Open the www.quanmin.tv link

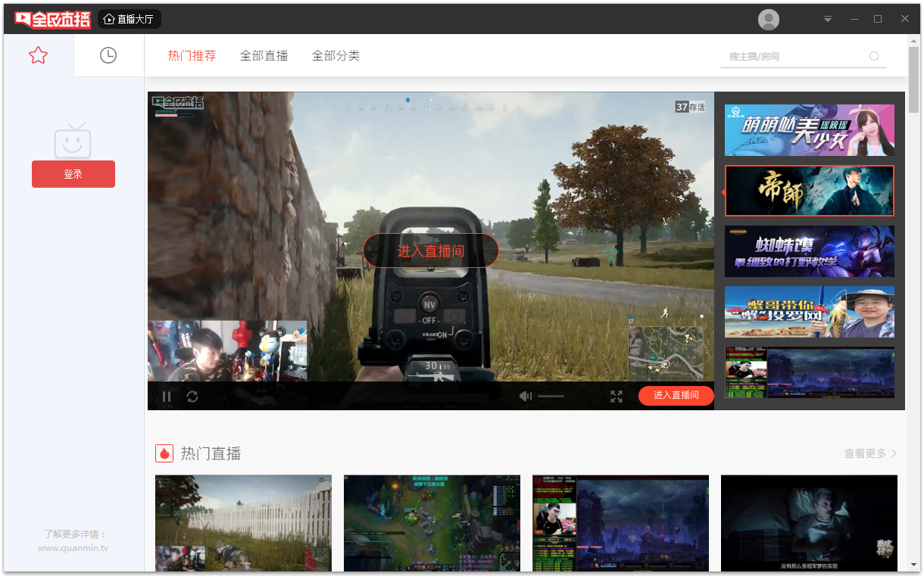73,548
